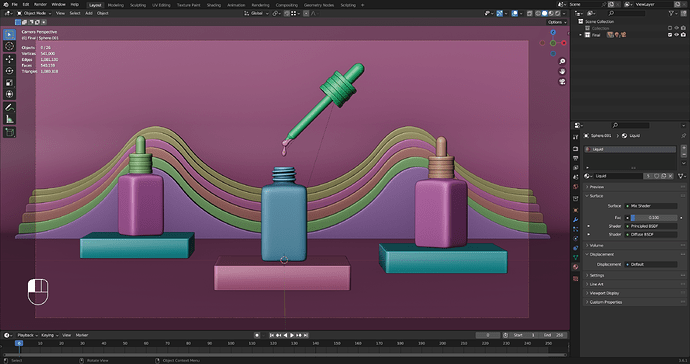
Task: Open the Physics properties tab icon
Action: pos(576,239)
